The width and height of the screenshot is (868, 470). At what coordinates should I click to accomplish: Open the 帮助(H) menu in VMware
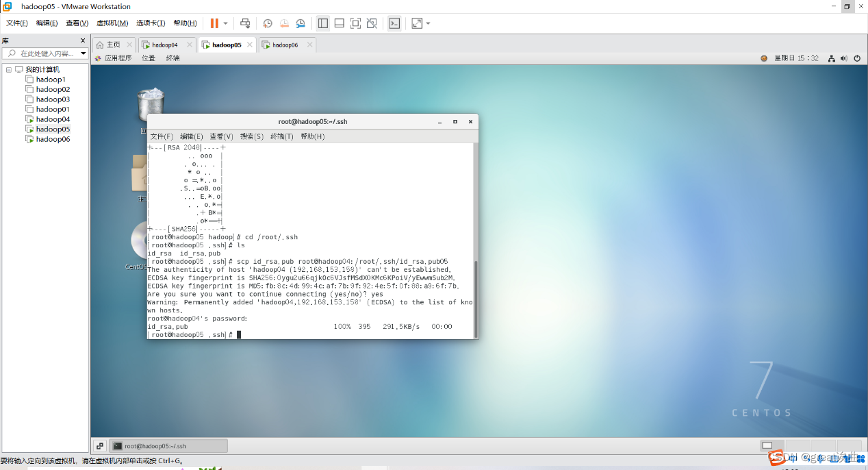pyautogui.click(x=186, y=23)
